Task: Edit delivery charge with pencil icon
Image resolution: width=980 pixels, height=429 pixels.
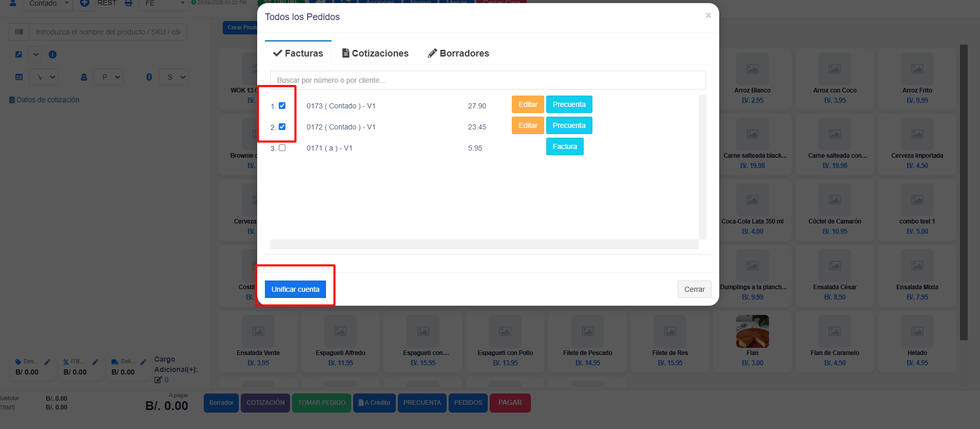Action: point(143,362)
